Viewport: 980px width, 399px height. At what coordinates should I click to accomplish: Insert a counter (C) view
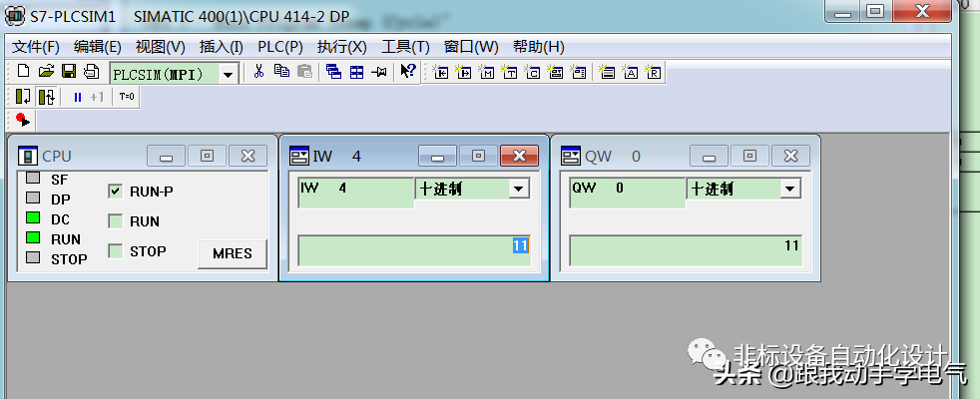click(x=532, y=72)
